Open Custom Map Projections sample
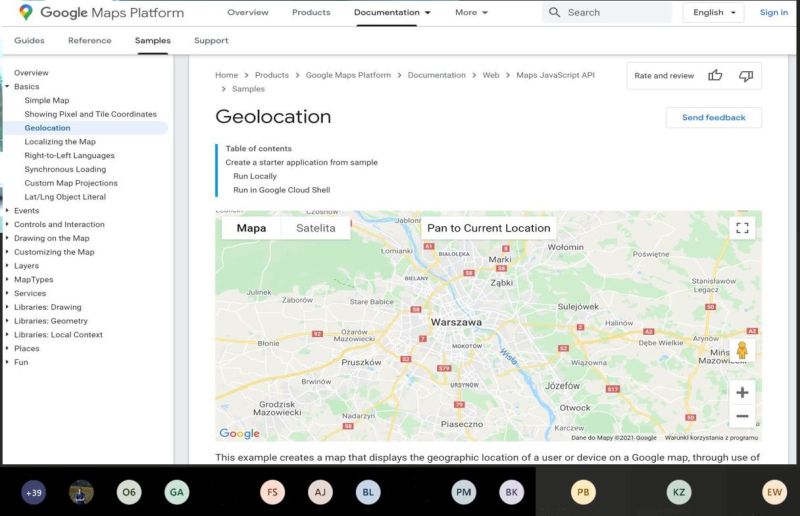The image size is (800, 516). pos(71,183)
